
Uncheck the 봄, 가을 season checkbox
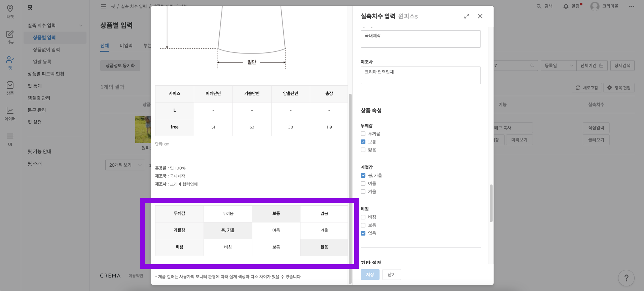click(x=363, y=175)
